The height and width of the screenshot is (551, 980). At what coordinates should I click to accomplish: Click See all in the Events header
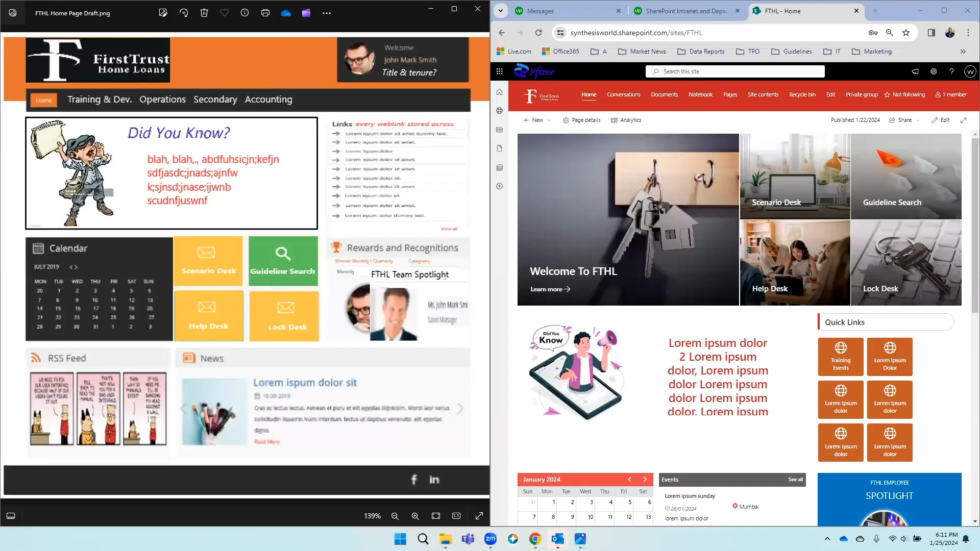[x=795, y=480]
